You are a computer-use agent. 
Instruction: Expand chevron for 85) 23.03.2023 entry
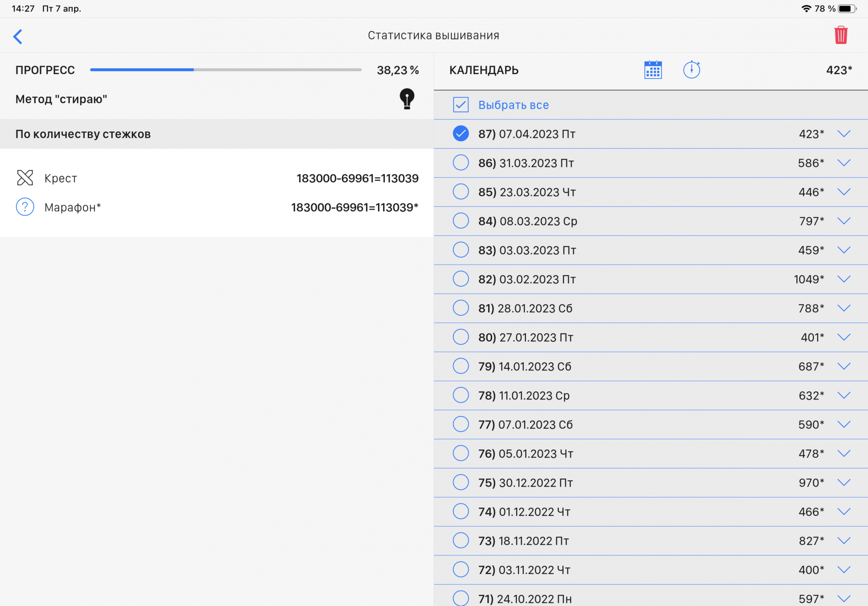tap(844, 192)
